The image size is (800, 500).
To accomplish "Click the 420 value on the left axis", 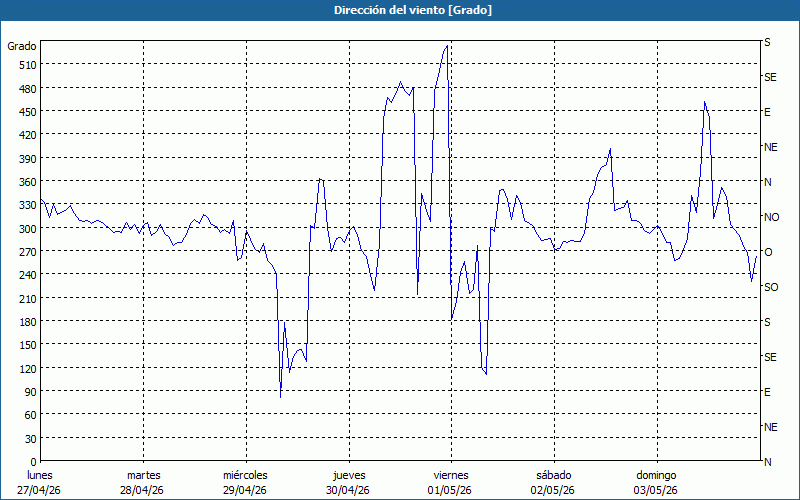I will click(27, 135).
